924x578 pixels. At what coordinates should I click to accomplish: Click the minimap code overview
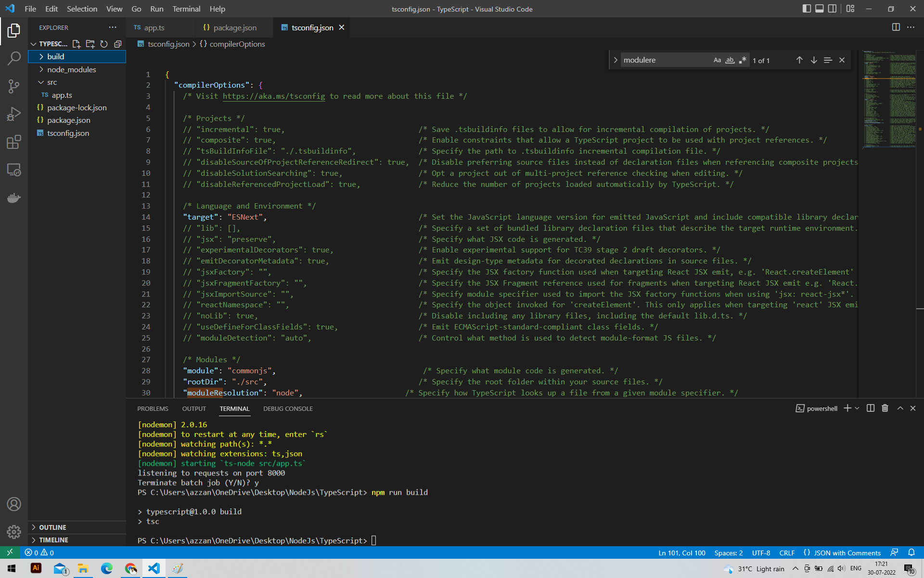point(889,99)
